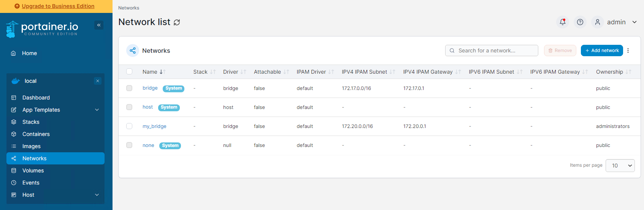
Task: Click the Add network button
Action: pos(602,51)
